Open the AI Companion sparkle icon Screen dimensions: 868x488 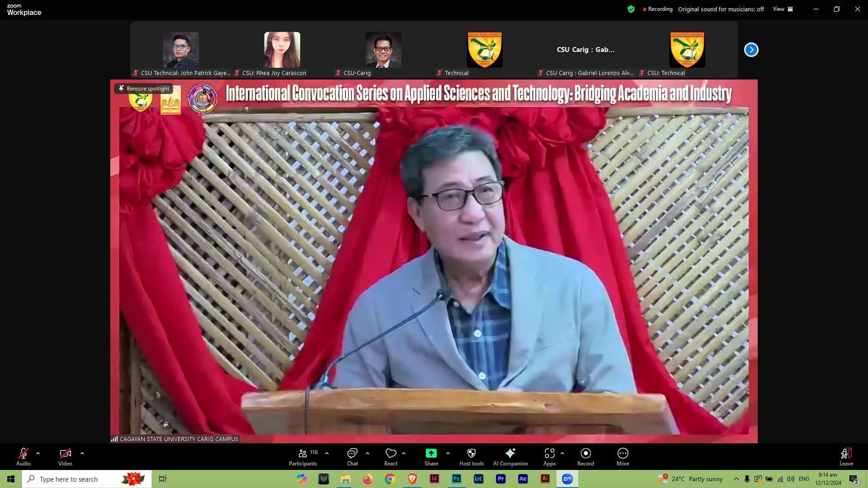[510, 453]
